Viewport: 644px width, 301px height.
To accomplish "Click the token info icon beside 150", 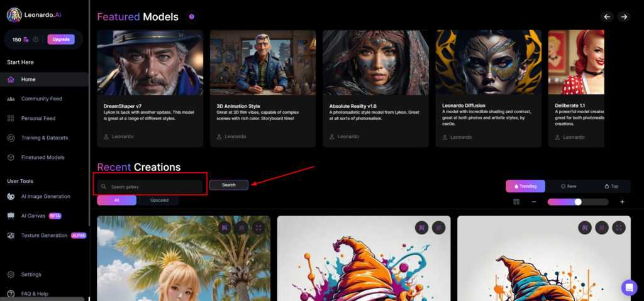I will pos(35,40).
